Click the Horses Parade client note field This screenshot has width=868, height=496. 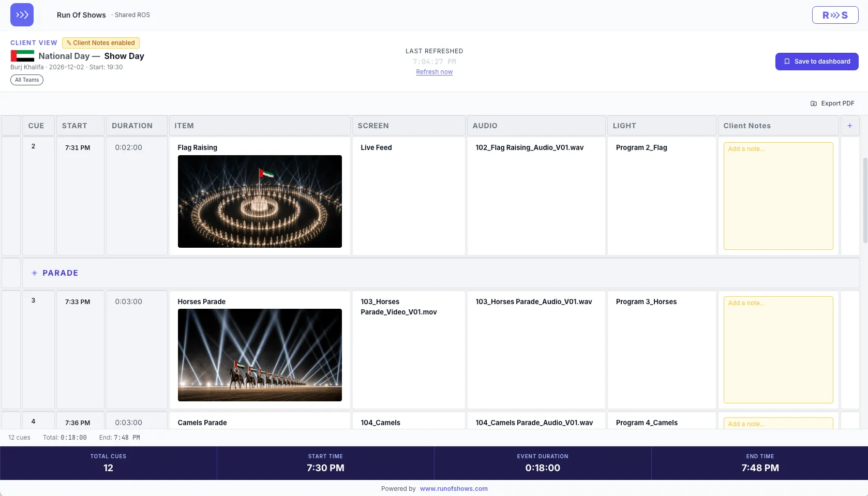click(x=778, y=350)
